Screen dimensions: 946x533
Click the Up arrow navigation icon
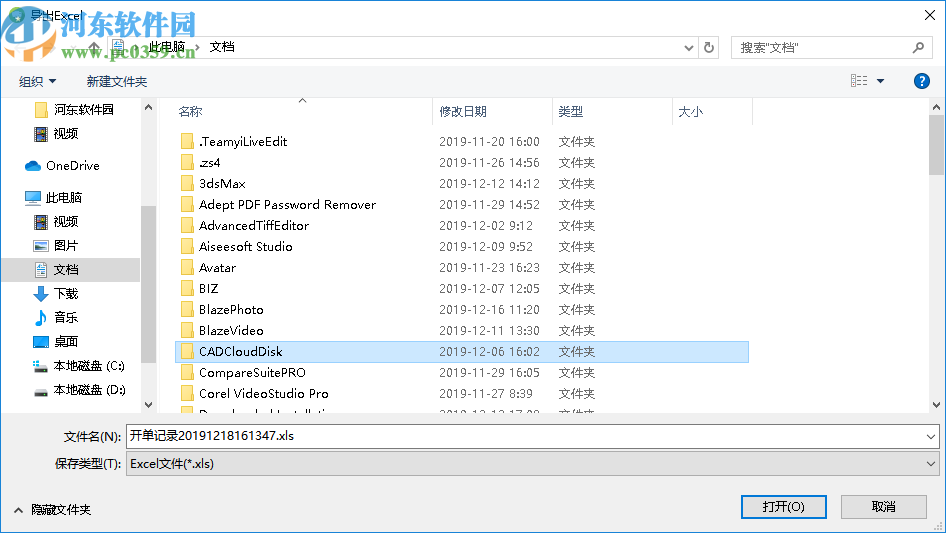(94, 47)
